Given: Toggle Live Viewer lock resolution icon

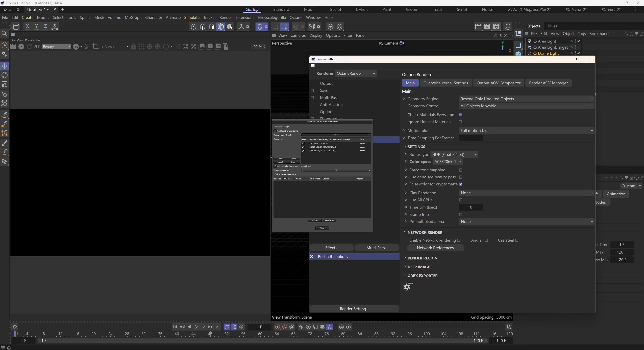Looking at the screenshot, I should [134, 47].
